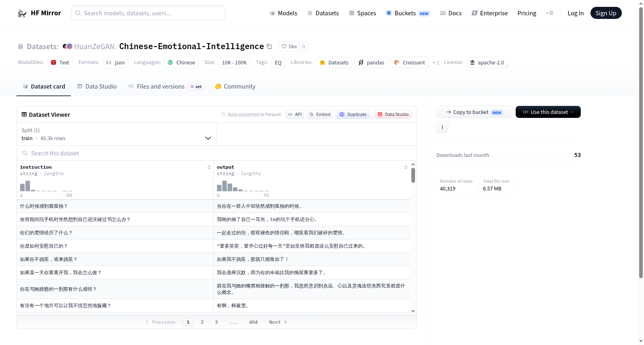The image size is (644, 345).
Task: Open the Models page
Action: click(x=283, y=13)
